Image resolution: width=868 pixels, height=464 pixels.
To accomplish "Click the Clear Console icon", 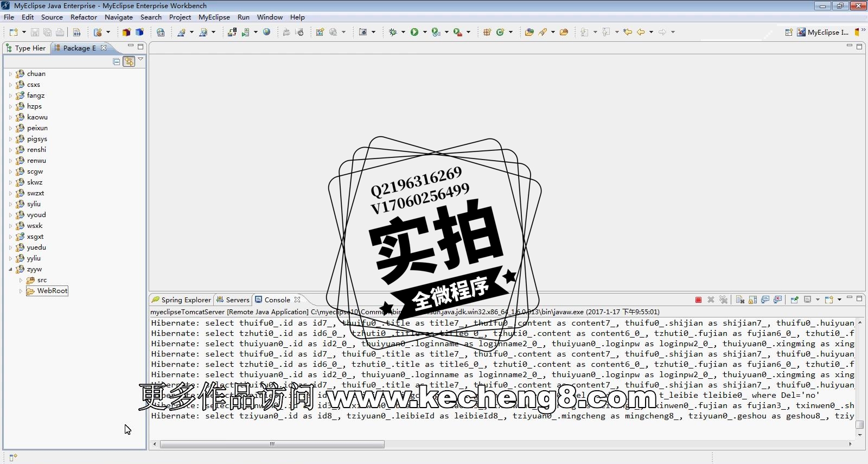I will tap(740, 300).
